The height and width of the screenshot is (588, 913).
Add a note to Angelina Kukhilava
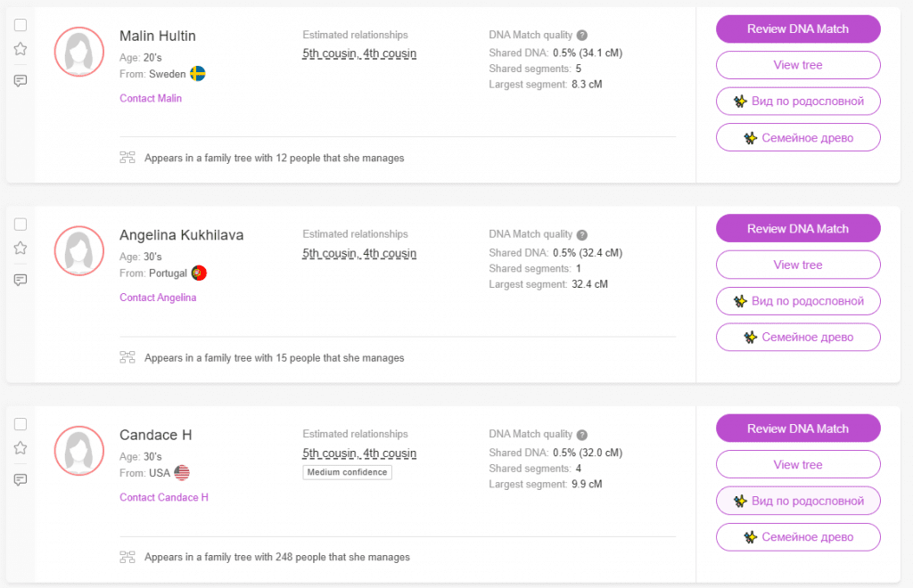(21, 280)
